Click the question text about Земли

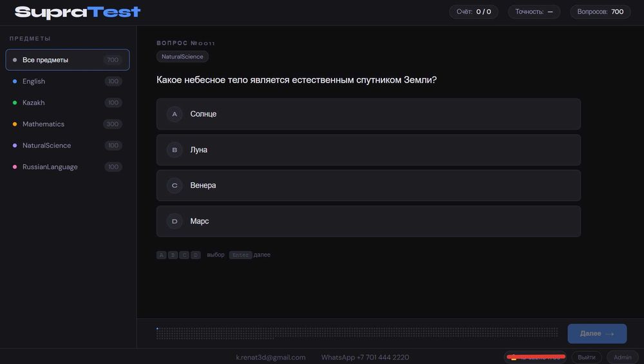coord(296,80)
